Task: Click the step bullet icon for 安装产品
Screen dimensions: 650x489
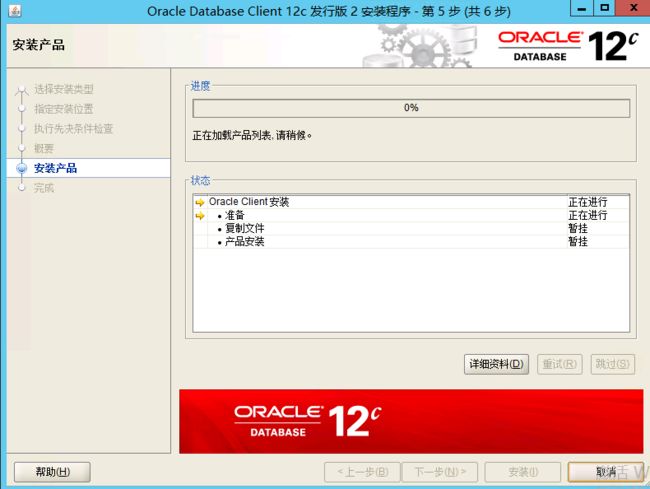Action: point(21,168)
